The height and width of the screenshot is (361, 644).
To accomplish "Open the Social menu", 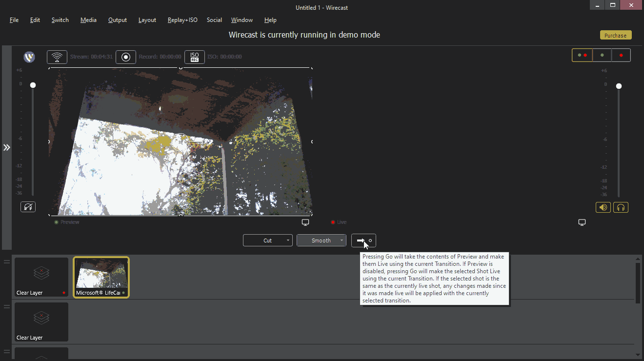I will (214, 20).
